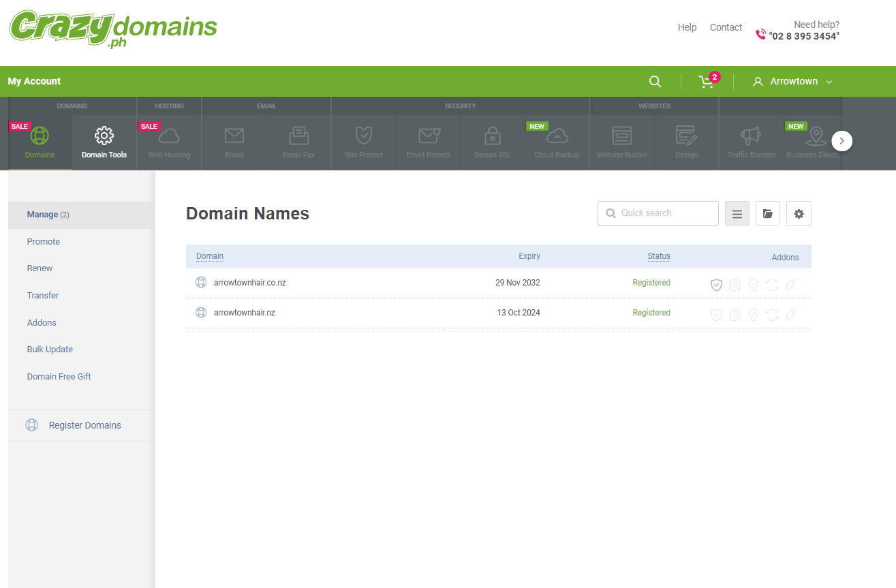Click expiry date 29 Nov 2032
Screen dimensions: 896x588
[x=518, y=283]
